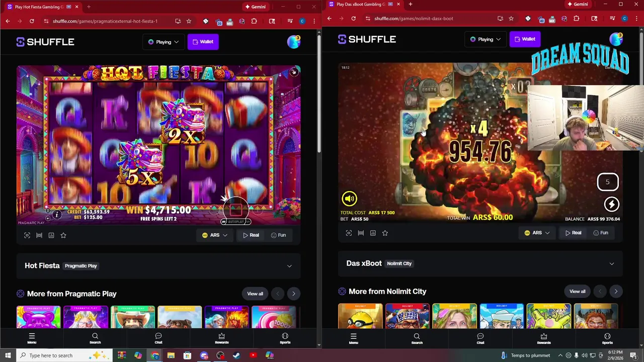Open Sports in right window bottom bar

click(607, 338)
